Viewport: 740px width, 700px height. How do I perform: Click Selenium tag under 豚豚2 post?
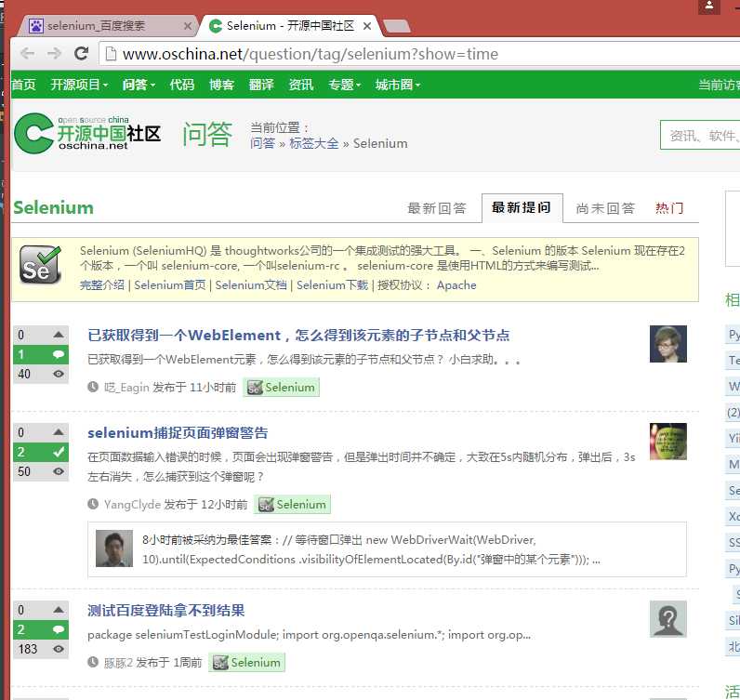point(247,663)
